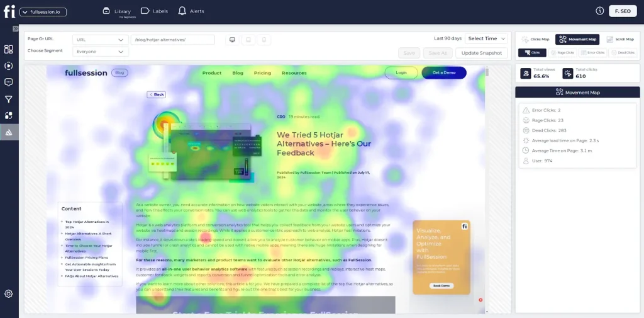
Task: Click the User count person icon
Action: (526, 161)
